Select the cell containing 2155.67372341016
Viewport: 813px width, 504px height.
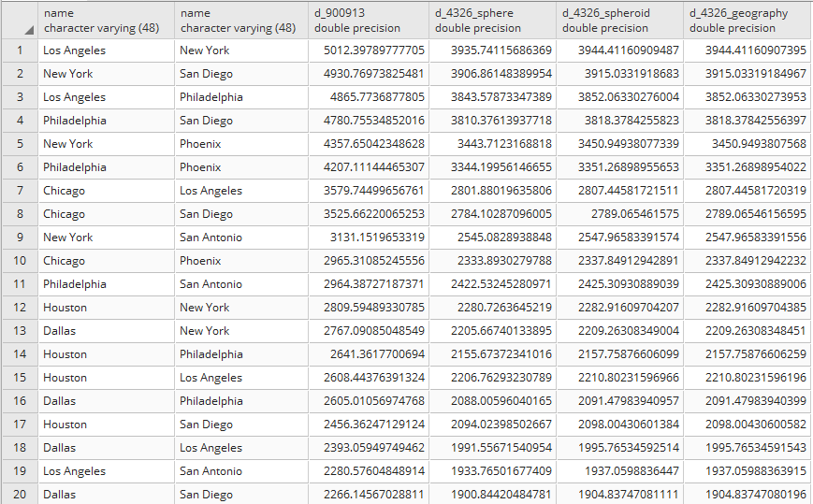[494, 354]
